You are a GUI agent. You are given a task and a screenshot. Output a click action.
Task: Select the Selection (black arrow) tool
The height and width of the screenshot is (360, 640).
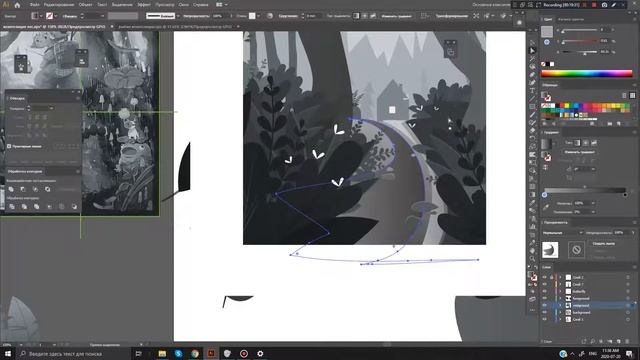(532, 43)
